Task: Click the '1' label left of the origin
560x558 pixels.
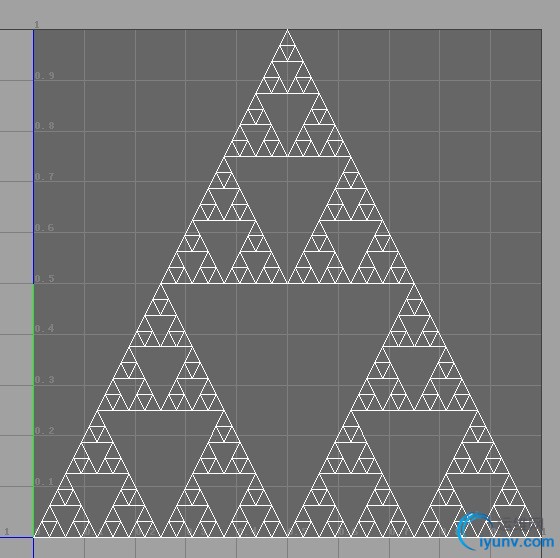Action: point(6,532)
